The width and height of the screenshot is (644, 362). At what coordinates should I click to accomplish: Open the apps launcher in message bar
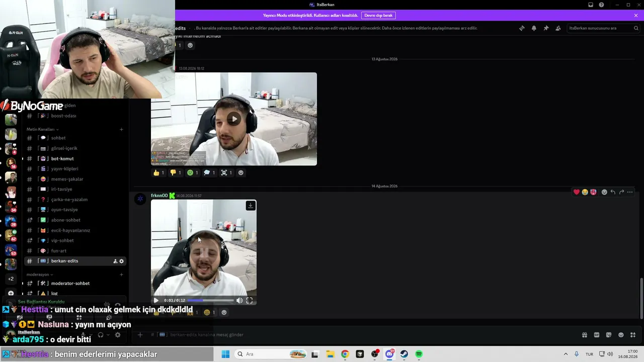tap(633, 335)
